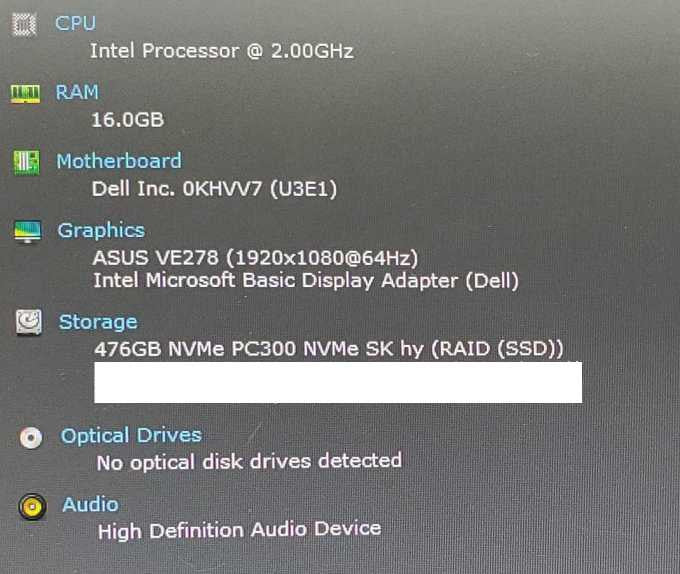Open the CPU section link
Viewport: 680px width, 574px height.
[x=75, y=23]
